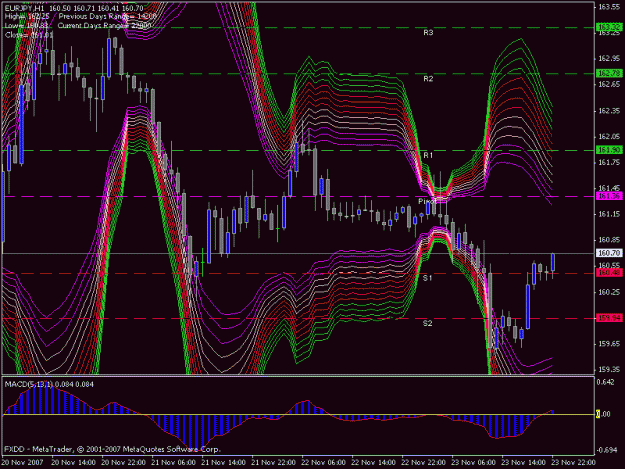
Task: Click the EURJPY,H1 chart title text
Action: [x=24, y=8]
